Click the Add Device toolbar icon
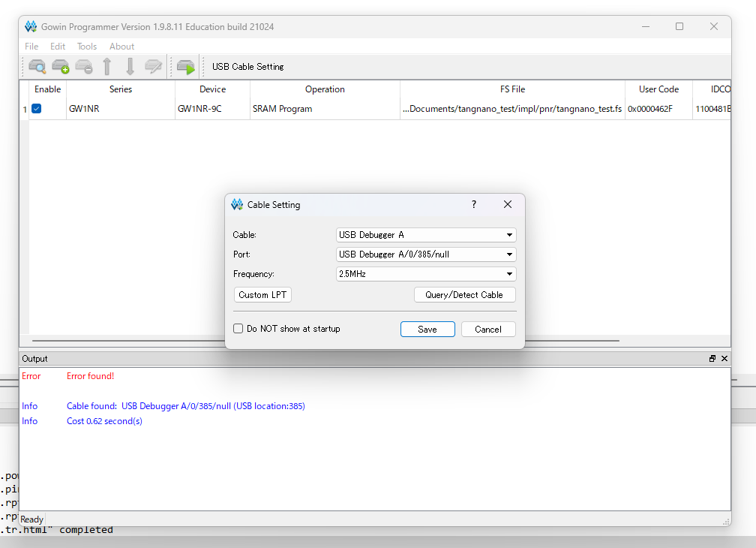756x548 pixels. (61, 67)
